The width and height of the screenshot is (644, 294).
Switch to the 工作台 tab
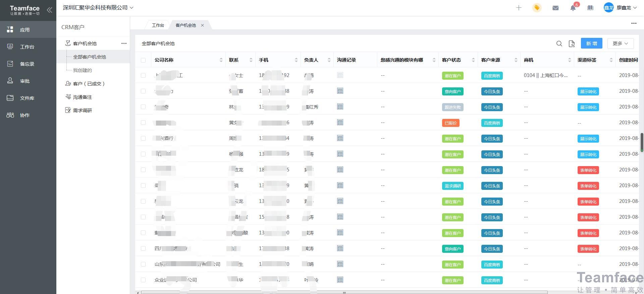(158, 25)
